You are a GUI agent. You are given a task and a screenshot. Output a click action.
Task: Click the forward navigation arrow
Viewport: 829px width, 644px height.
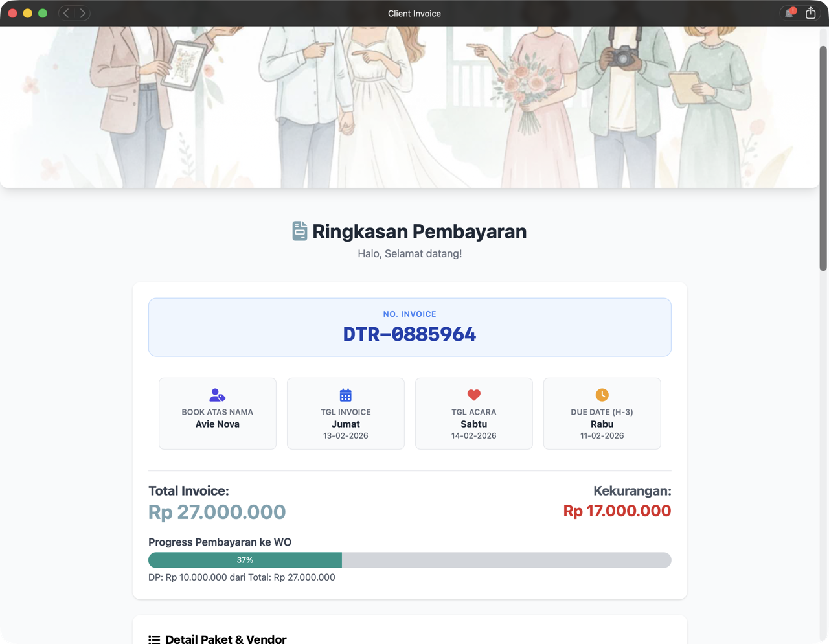82,13
